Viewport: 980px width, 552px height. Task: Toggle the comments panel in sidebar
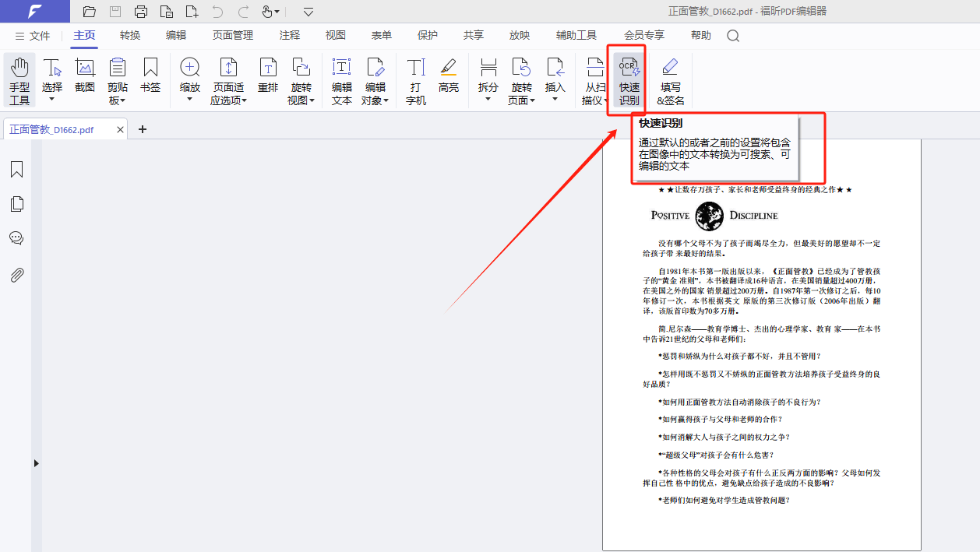pyautogui.click(x=16, y=238)
